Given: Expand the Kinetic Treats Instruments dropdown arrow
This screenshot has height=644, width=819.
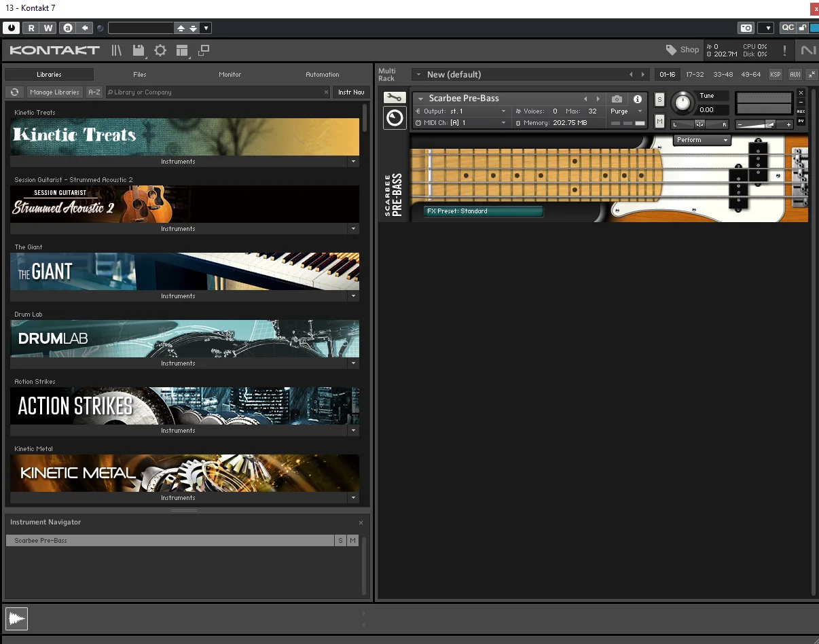Looking at the screenshot, I should [x=353, y=162].
